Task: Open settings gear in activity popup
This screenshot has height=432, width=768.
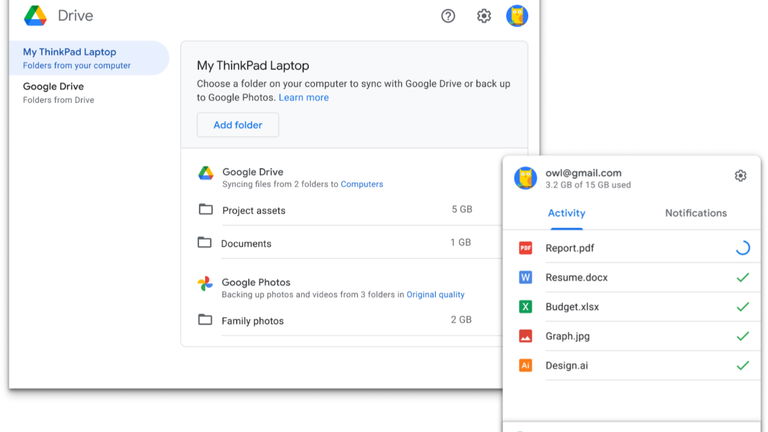Action: [740, 175]
